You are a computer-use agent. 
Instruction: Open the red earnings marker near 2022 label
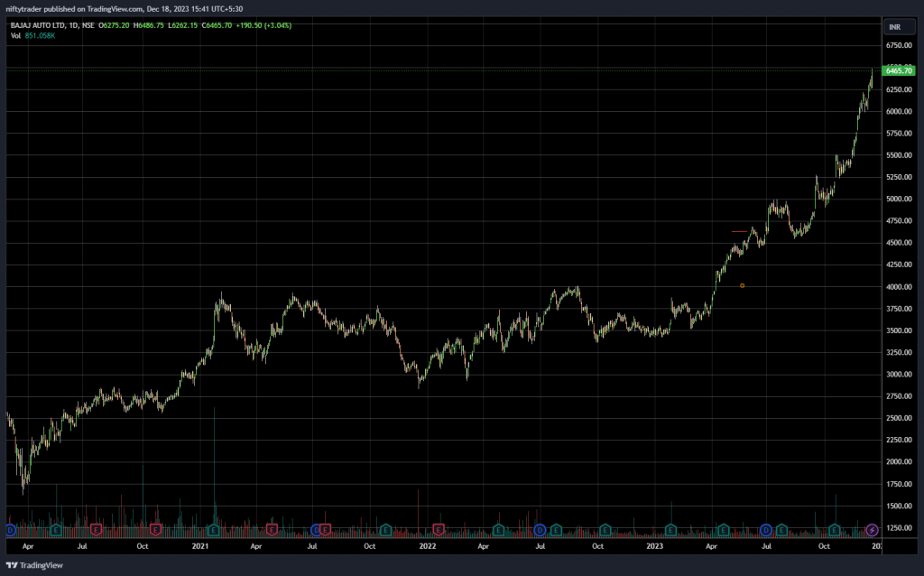pyautogui.click(x=439, y=530)
